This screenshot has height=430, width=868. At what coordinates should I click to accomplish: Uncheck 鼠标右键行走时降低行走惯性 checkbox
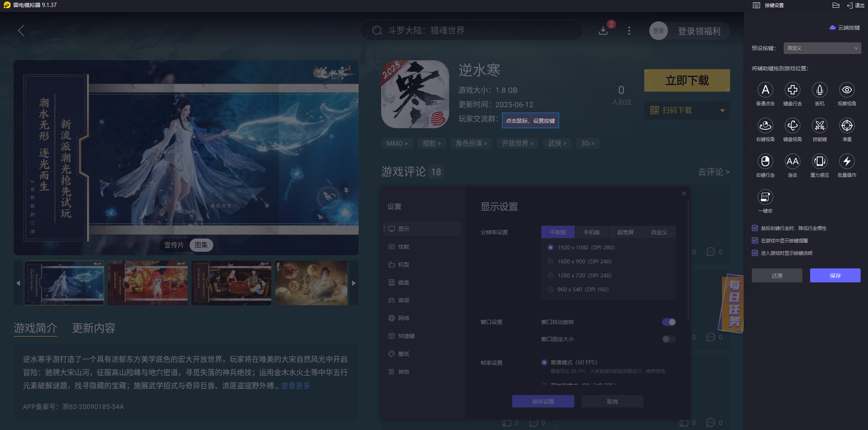point(755,228)
